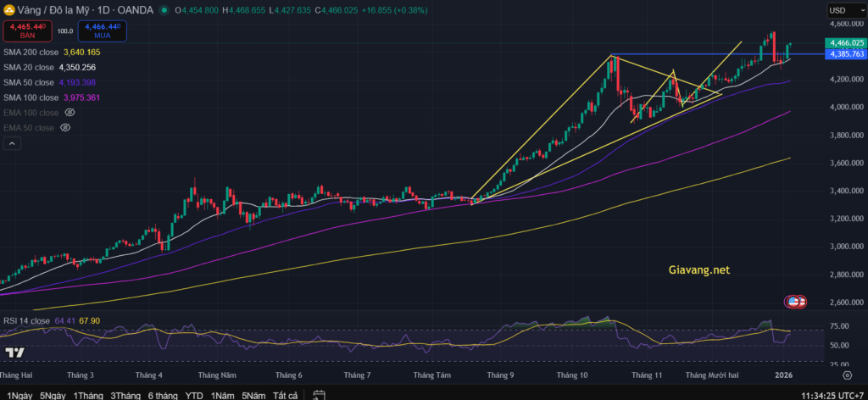Click the blue MUA buy button
Image resolution: width=868 pixels, height=400 pixels.
click(103, 31)
